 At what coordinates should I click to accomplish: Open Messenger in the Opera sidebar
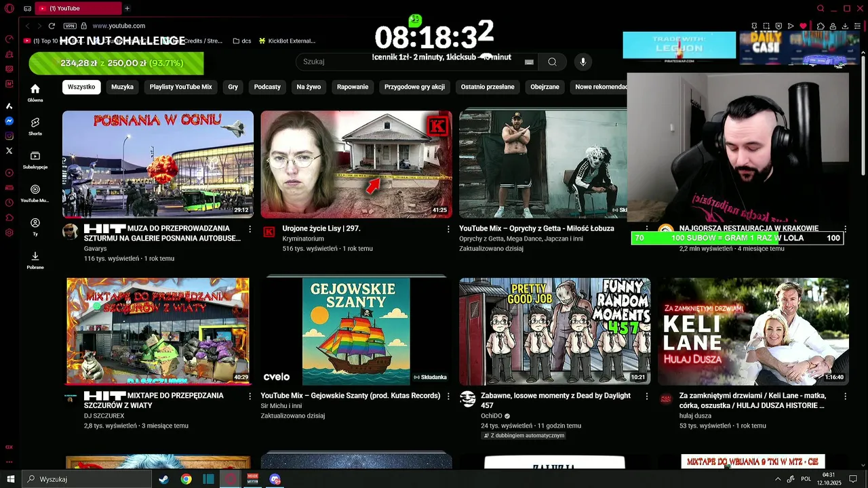tap(9, 121)
